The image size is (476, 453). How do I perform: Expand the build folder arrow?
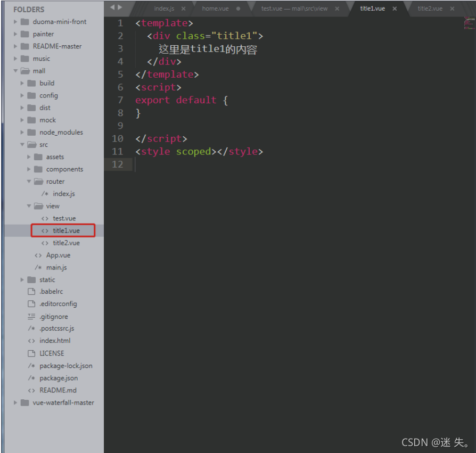22,83
